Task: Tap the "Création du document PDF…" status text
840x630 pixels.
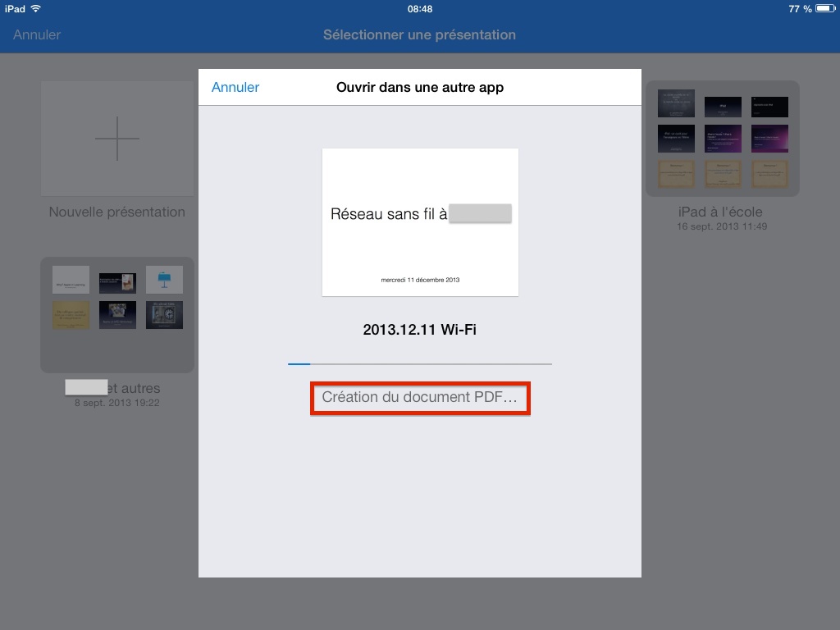Action: tap(420, 398)
